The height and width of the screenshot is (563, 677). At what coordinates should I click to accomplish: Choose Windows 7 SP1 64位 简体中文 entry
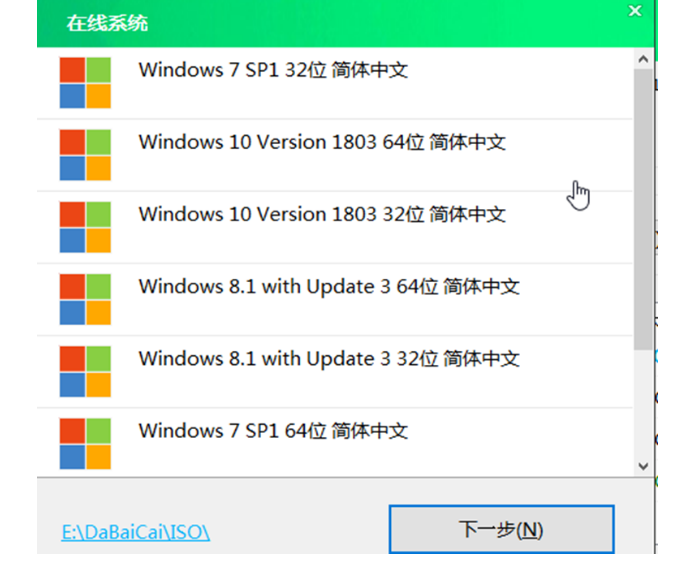[x=335, y=443]
